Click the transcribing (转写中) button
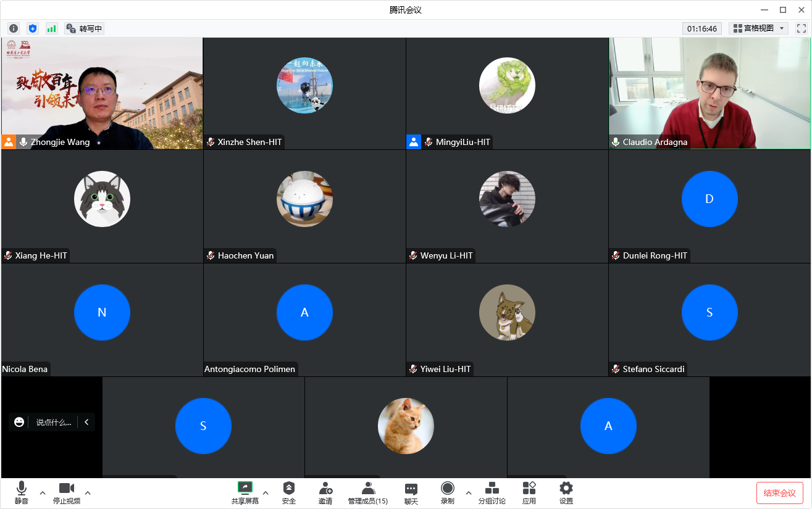812x509 pixels. click(85, 28)
